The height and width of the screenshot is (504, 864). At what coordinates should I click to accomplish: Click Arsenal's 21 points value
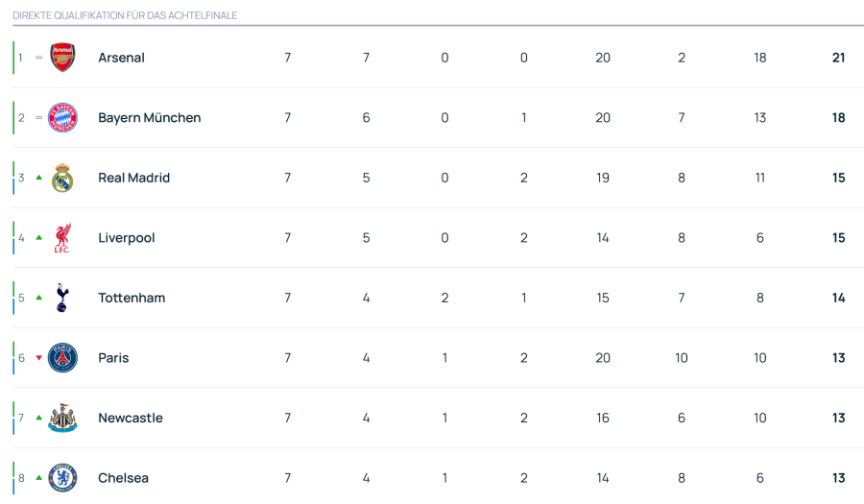(x=838, y=58)
